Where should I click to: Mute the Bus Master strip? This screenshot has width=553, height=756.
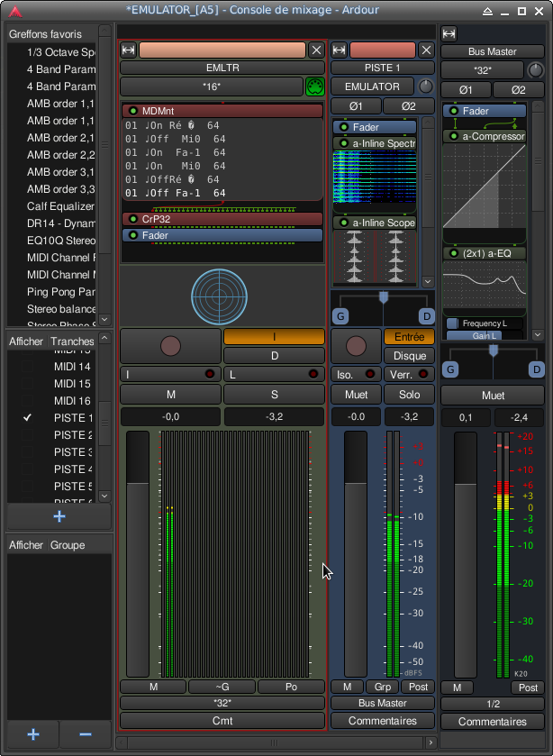[x=493, y=396]
